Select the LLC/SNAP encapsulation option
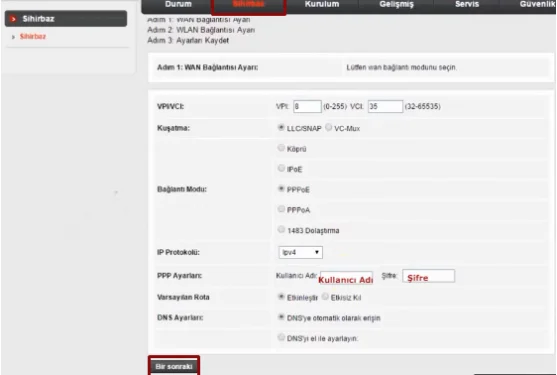Screen dimensions: 557x375 click(281, 127)
